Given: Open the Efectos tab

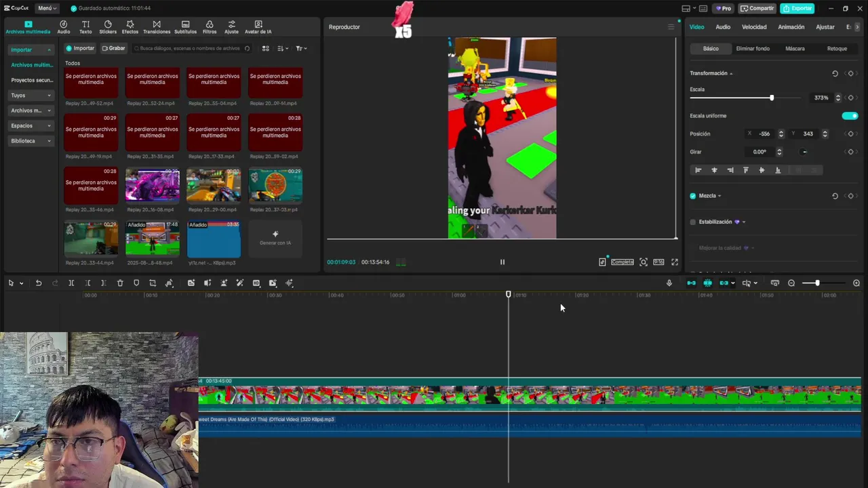Looking at the screenshot, I should coord(130,27).
